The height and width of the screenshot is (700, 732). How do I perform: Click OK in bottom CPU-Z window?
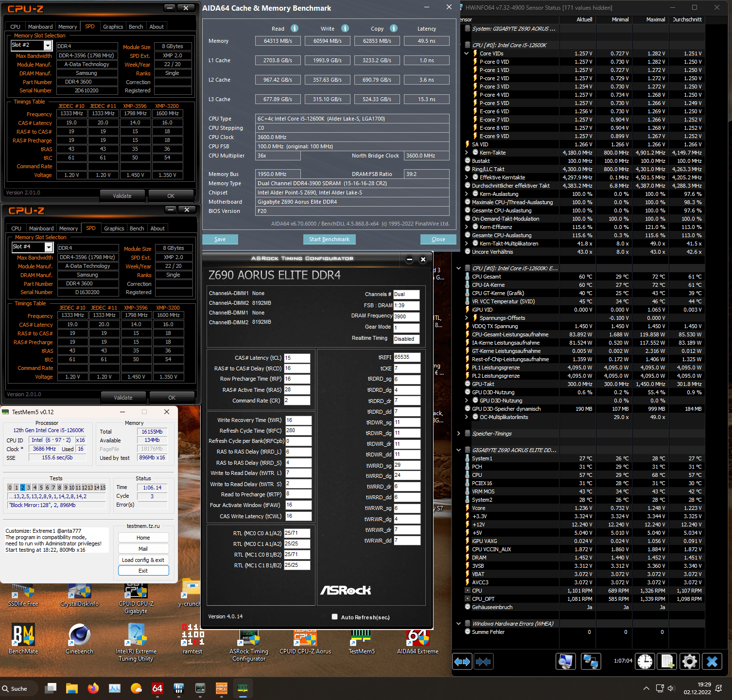tap(172, 398)
